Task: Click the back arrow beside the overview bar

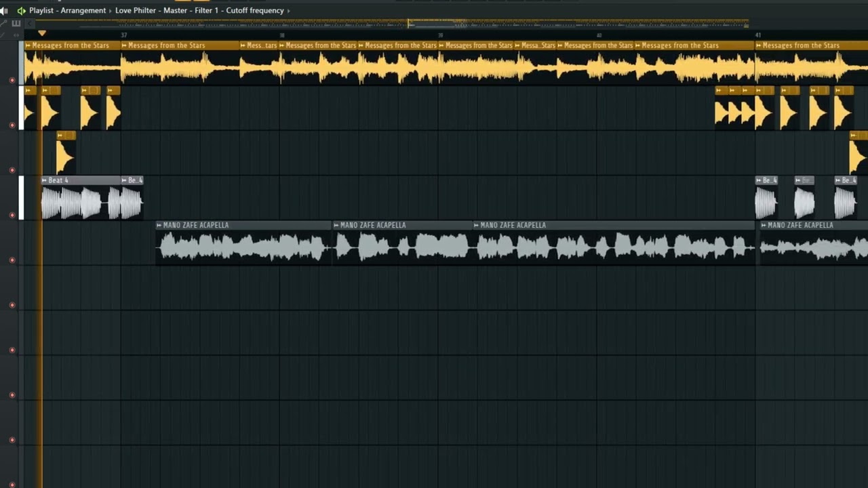Action: 30,24
